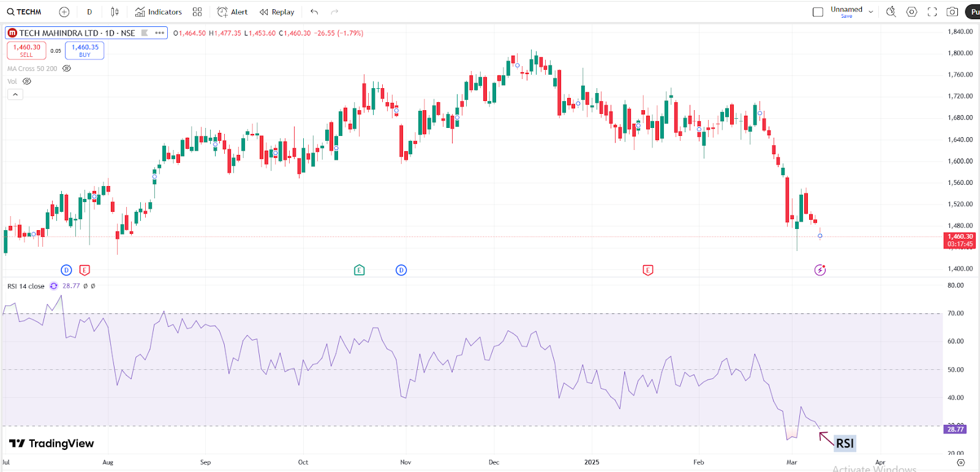Open the D timeframe interval selector

point(89,12)
